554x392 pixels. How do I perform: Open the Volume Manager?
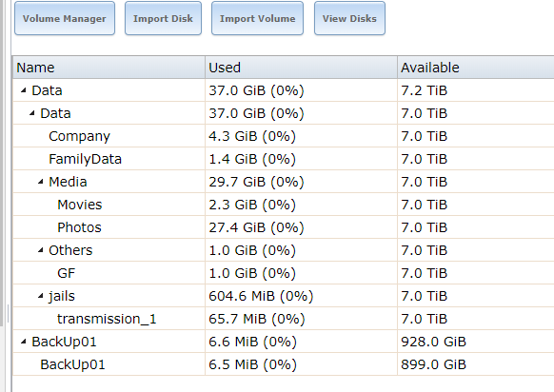[65, 18]
